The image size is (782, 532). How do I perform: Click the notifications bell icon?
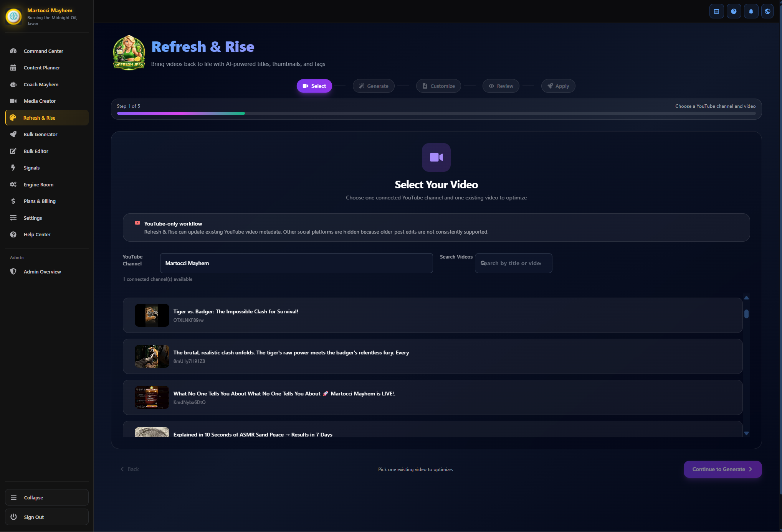[x=751, y=11]
